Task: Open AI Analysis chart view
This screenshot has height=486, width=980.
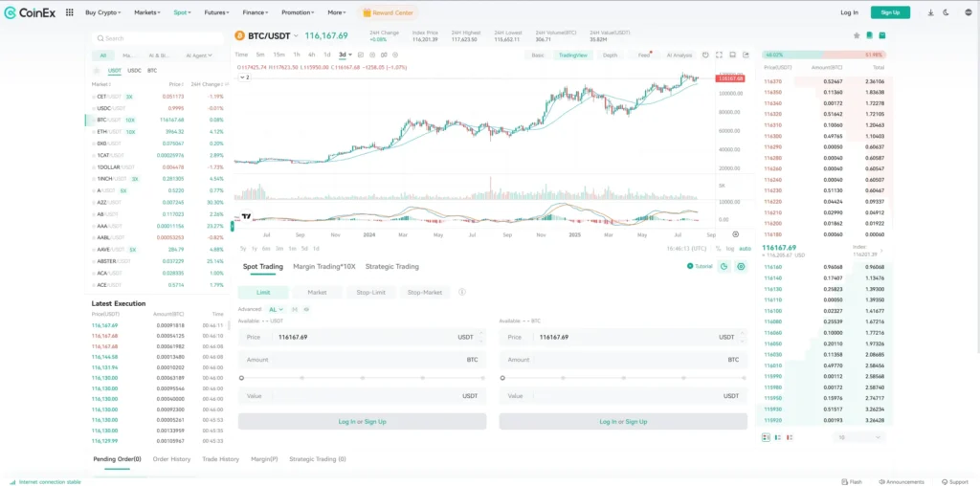Action: click(679, 55)
